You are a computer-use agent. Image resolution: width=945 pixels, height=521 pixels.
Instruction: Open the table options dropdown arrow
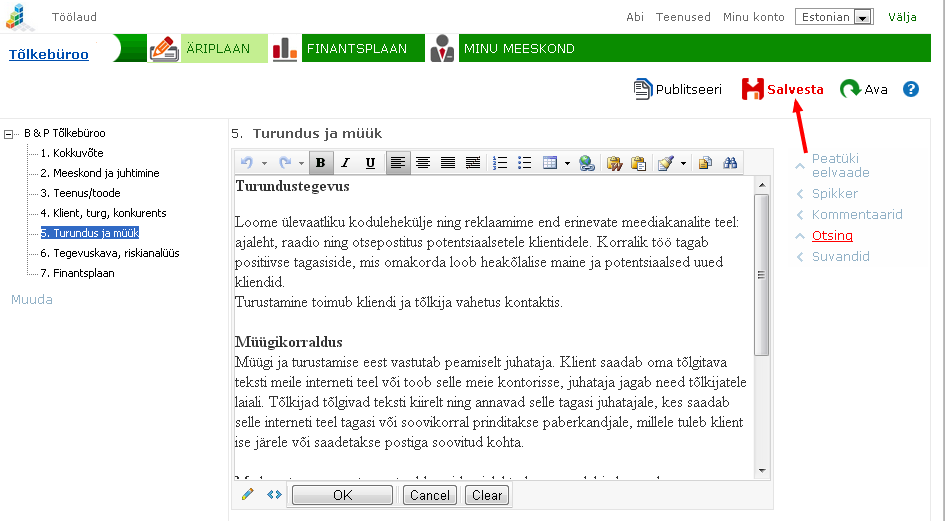click(x=567, y=163)
